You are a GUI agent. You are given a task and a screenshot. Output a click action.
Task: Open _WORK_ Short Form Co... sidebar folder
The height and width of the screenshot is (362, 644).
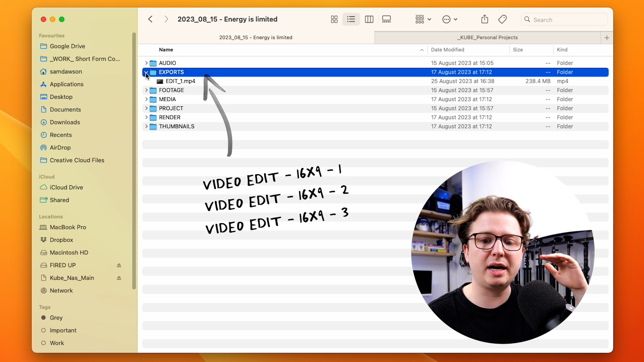[85, 59]
